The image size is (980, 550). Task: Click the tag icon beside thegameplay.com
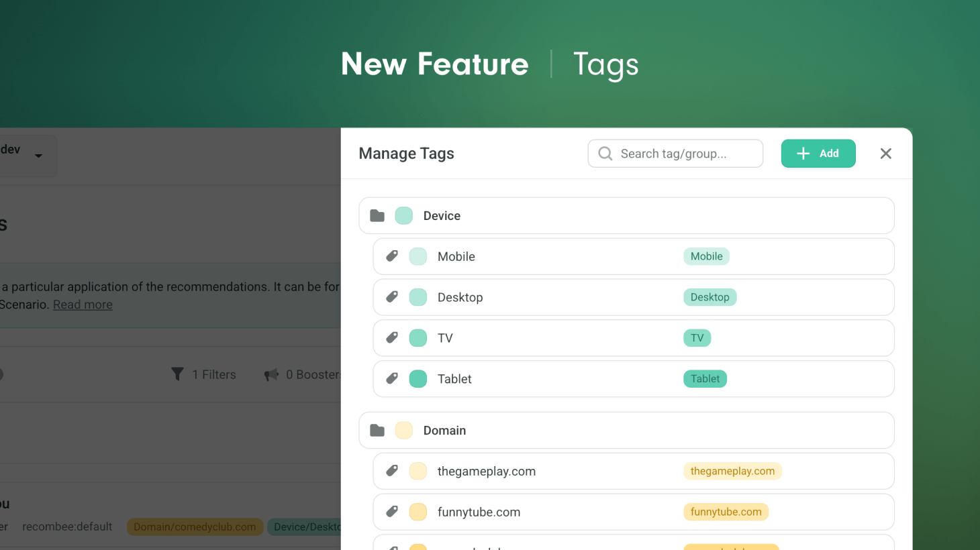point(392,472)
